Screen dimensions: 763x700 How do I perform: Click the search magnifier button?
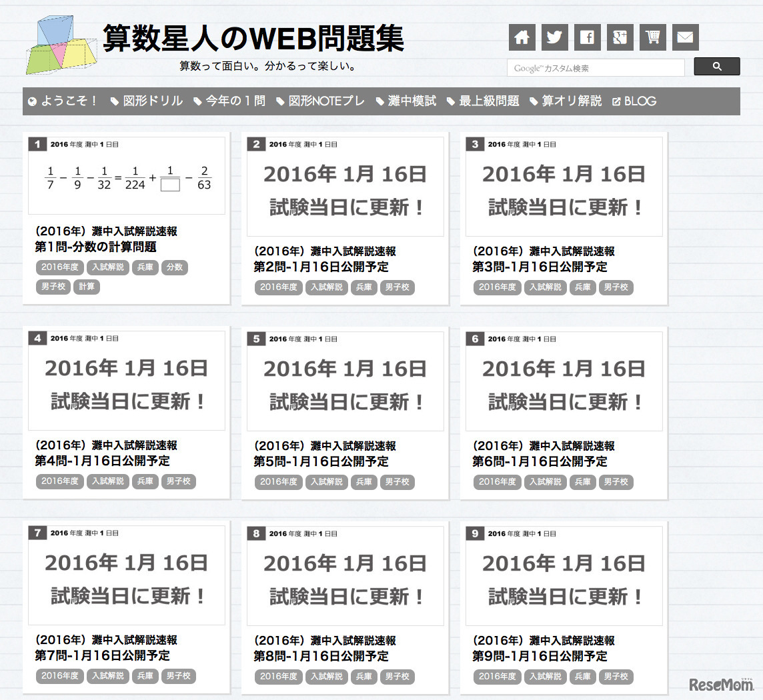717,67
